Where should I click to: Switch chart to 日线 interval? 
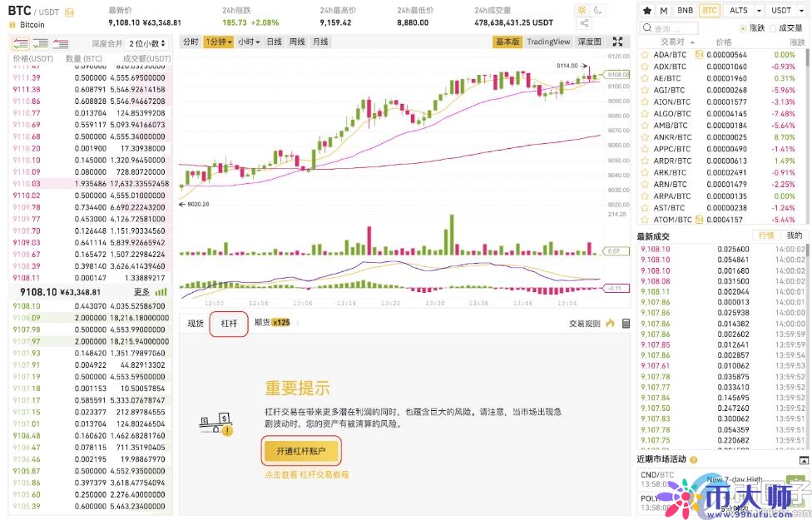click(x=274, y=42)
